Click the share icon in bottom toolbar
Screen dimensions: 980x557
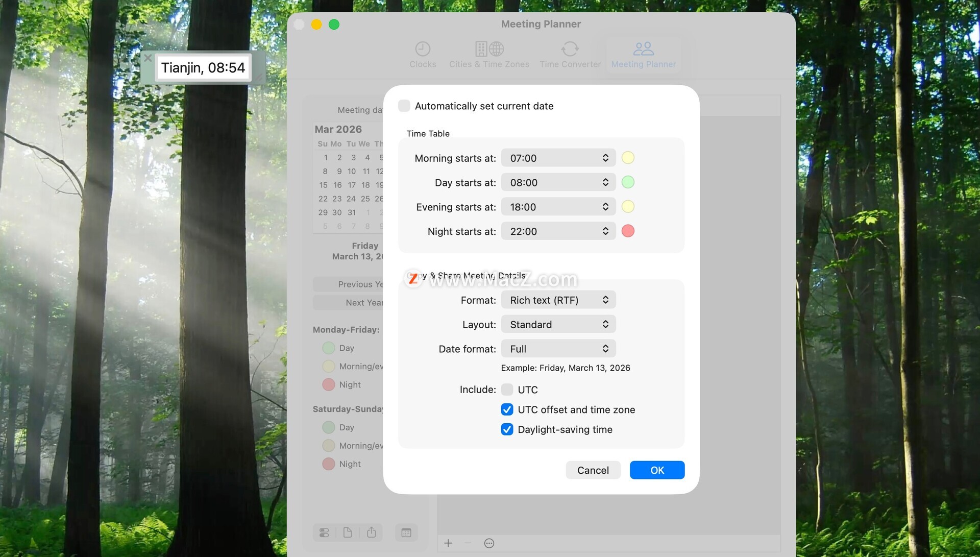[371, 532]
